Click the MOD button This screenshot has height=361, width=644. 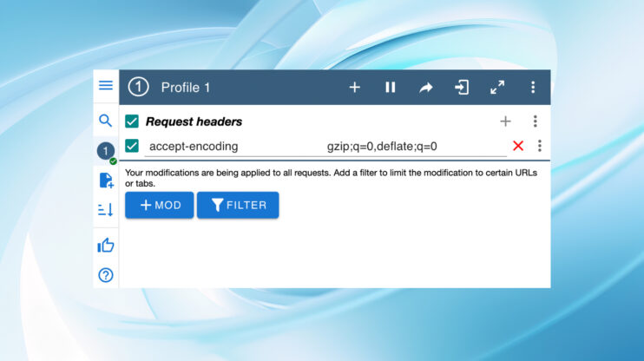point(160,205)
